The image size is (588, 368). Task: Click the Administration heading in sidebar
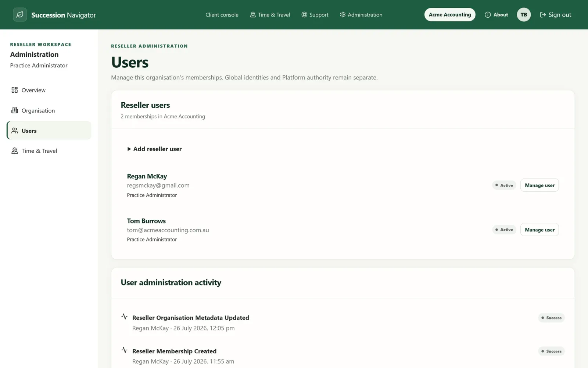pos(34,54)
